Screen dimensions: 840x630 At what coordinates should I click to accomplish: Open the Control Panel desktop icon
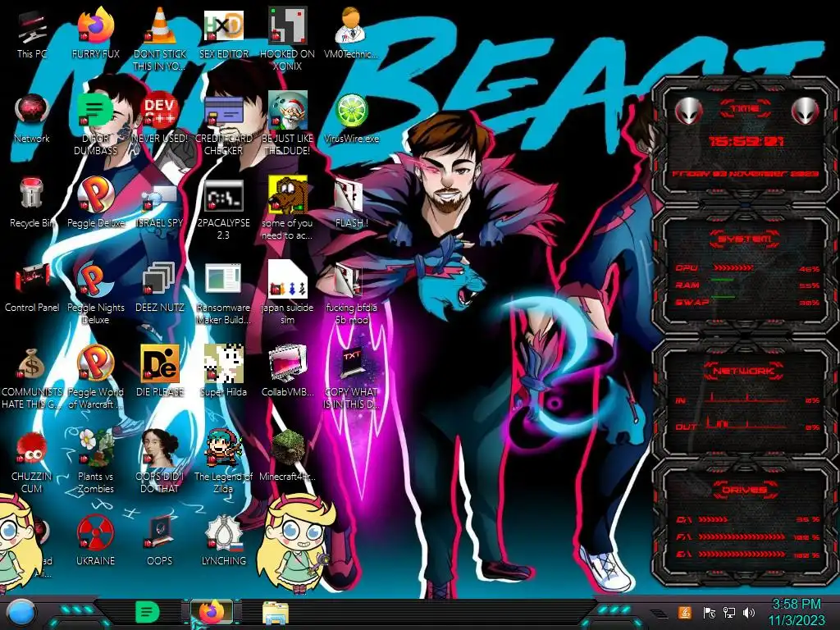(x=32, y=288)
